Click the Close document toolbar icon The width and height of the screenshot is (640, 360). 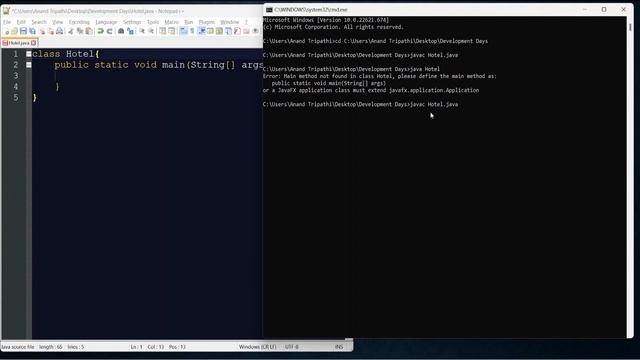pyautogui.click(x=42, y=31)
